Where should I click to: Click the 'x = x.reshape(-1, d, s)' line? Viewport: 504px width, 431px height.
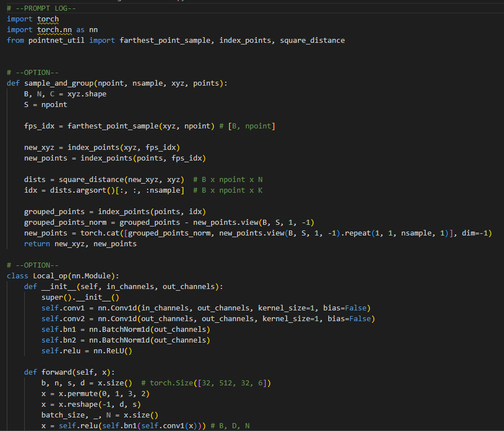point(91,405)
